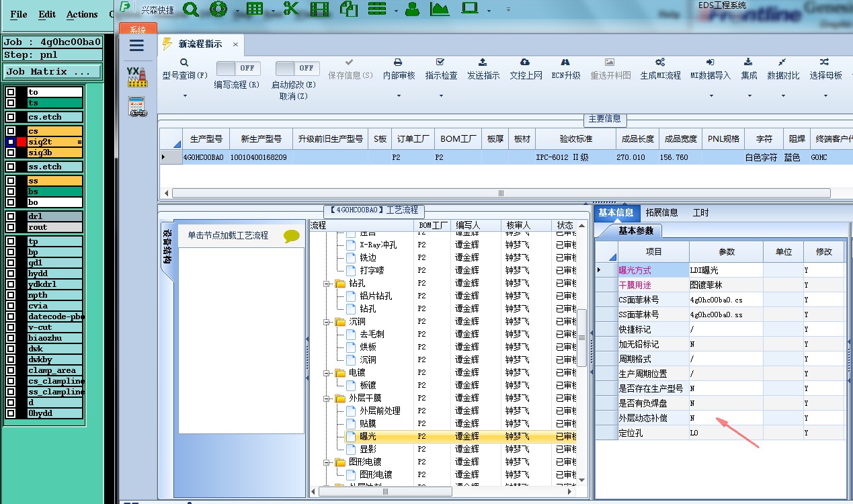853x504 pixels.
Task: Check the box for layer 'cs.etch'
Action: 11,117
